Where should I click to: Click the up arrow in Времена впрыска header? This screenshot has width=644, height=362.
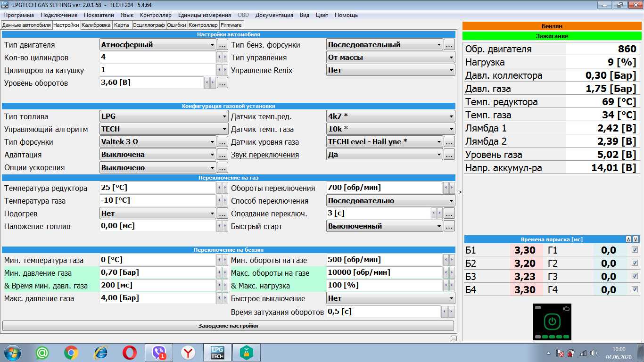click(x=628, y=239)
